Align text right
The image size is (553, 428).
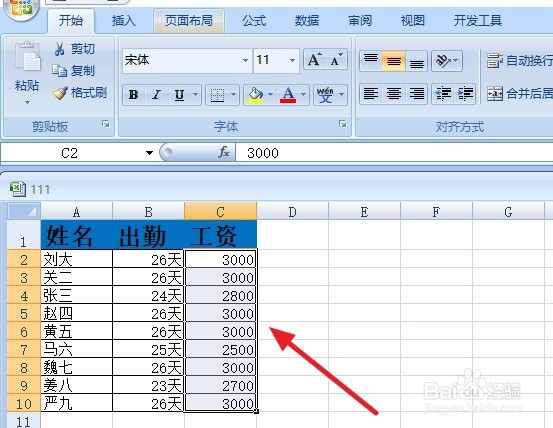pos(417,94)
